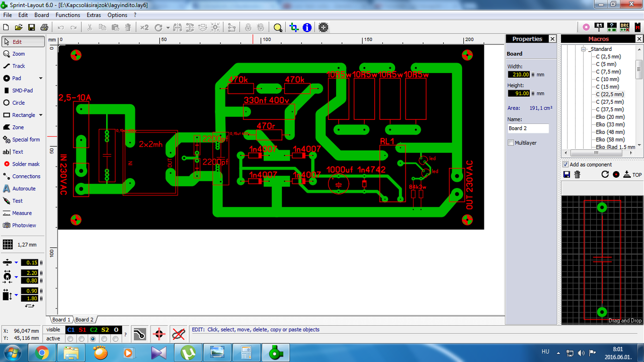Click the x2 duplicate toolbar icon
This screenshot has height=362, width=644.
[144, 27]
